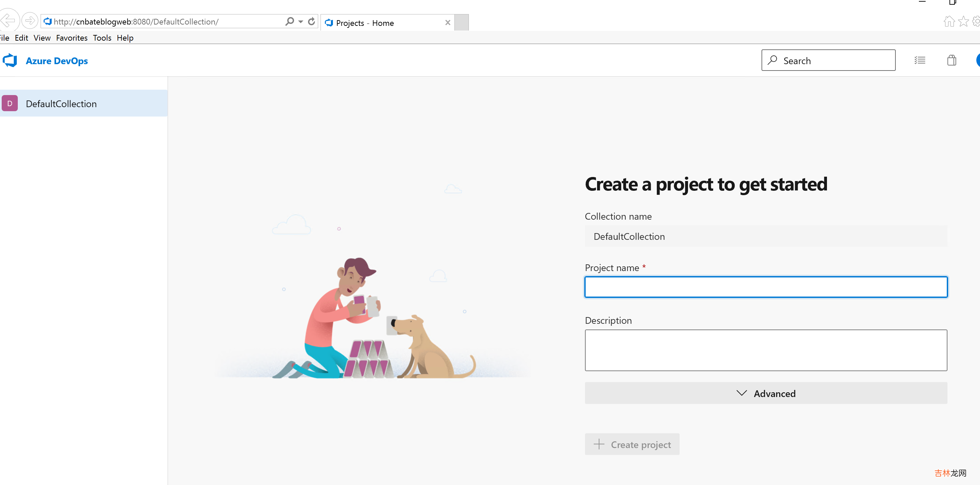The width and height of the screenshot is (980, 485).
Task: Open the marketplace shopping bag icon
Action: pos(951,60)
